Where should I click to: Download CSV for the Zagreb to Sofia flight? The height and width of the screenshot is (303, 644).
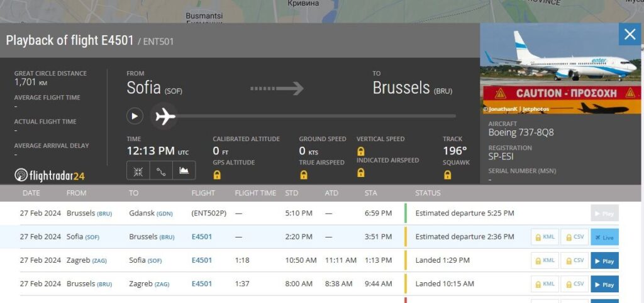click(574, 260)
